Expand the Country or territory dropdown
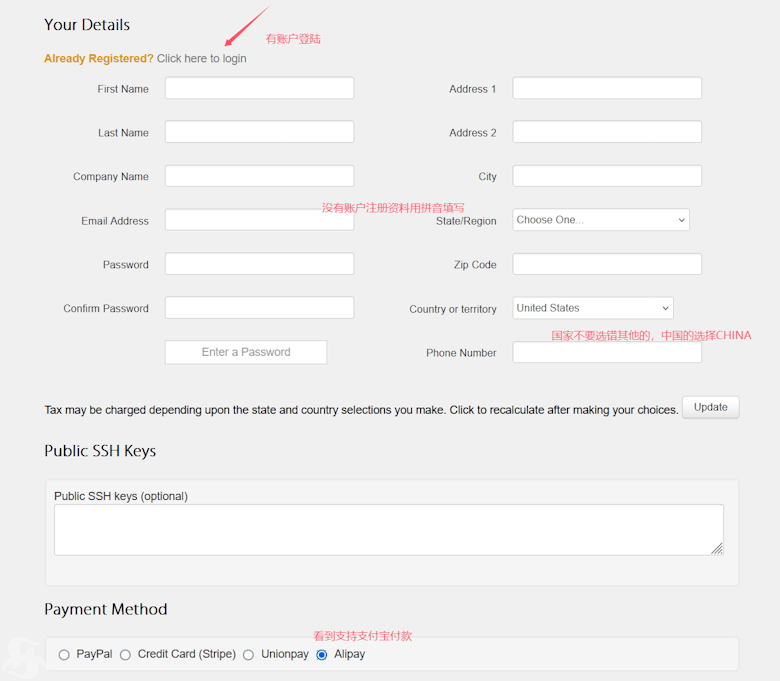Viewport: 780px width, 681px height. coord(593,308)
